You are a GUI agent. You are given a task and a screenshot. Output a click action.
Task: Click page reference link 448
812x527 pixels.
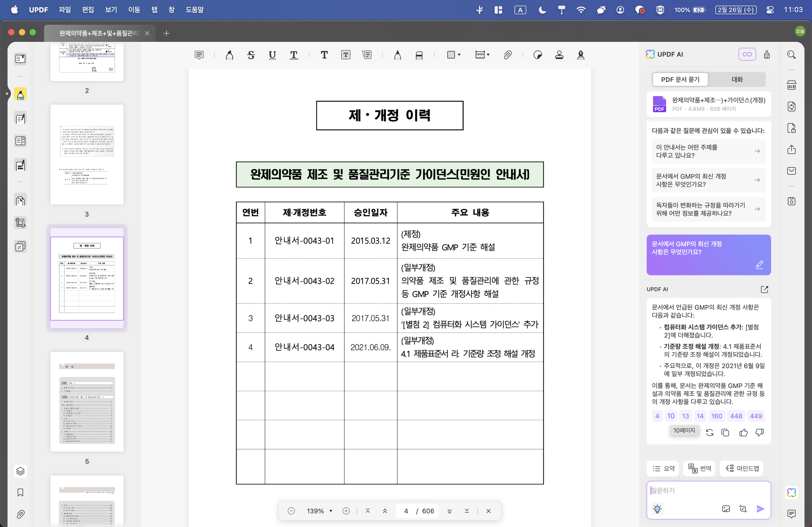tap(736, 416)
